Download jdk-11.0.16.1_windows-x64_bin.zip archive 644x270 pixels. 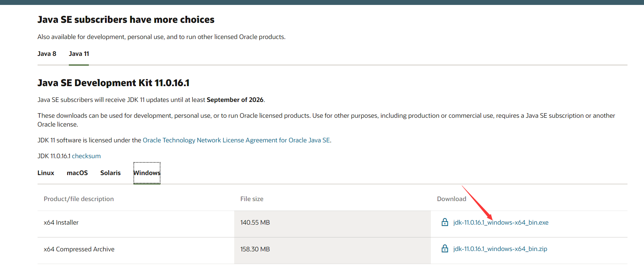click(500, 249)
